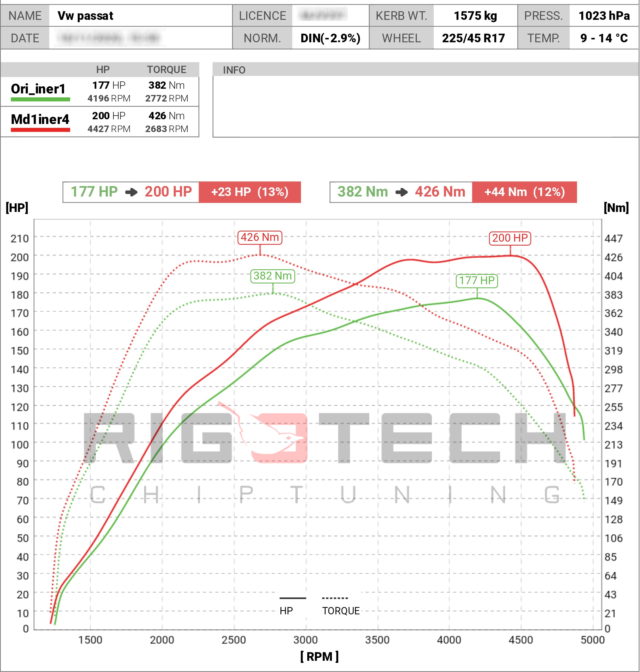Select the 1023 hPa pressure value

[x=604, y=16]
